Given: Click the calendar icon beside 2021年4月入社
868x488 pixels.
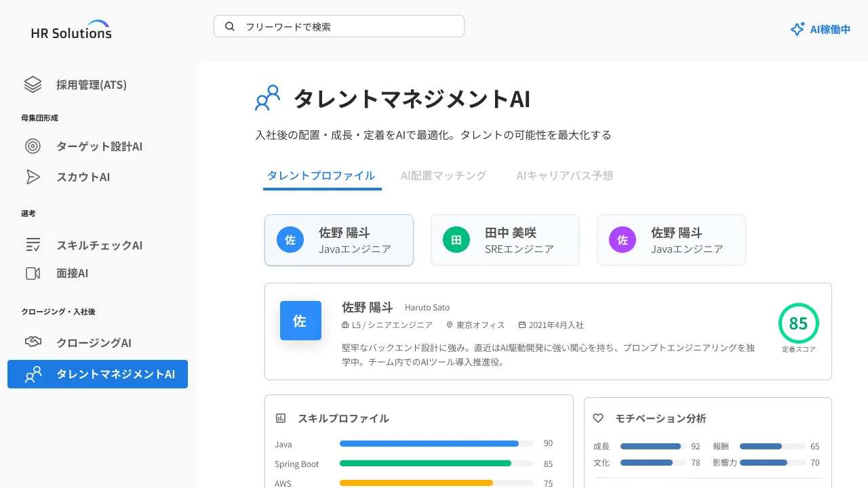Looking at the screenshot, I should [x=521, y=325].
